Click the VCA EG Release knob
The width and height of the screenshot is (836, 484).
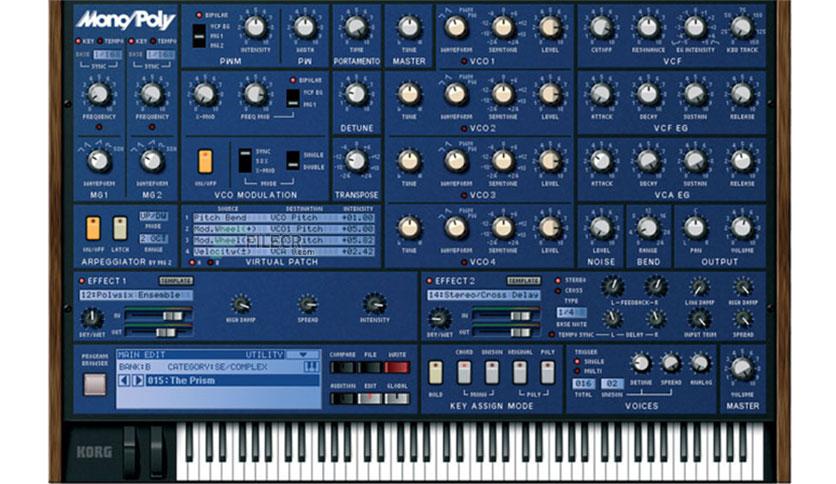click(x=742, y=161)
